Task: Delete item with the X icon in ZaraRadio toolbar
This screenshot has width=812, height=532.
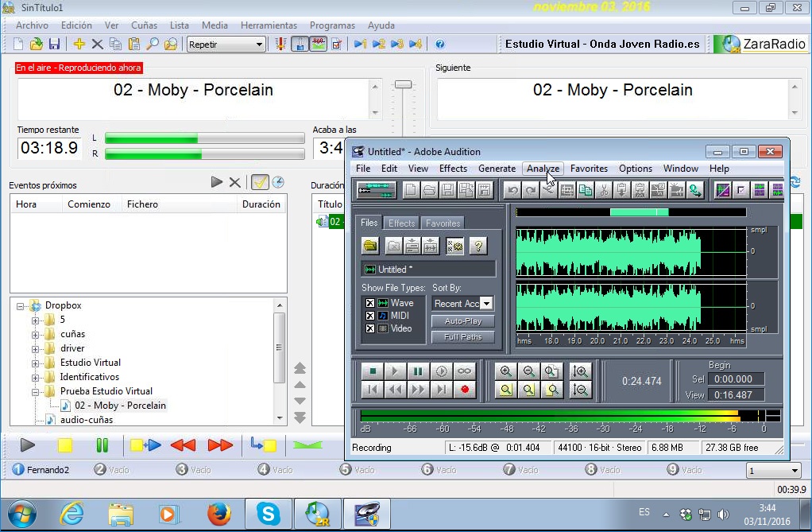Action: pyautogui.click(x=97, y=44)
